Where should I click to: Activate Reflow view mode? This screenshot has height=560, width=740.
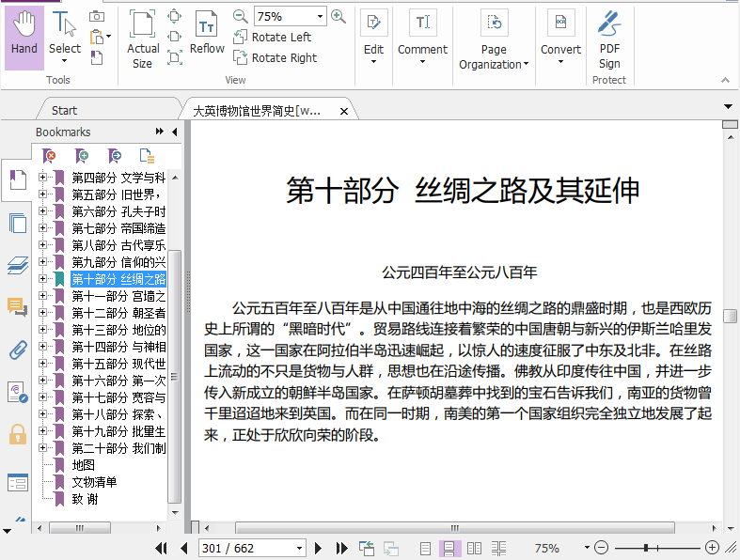(207, 37)
